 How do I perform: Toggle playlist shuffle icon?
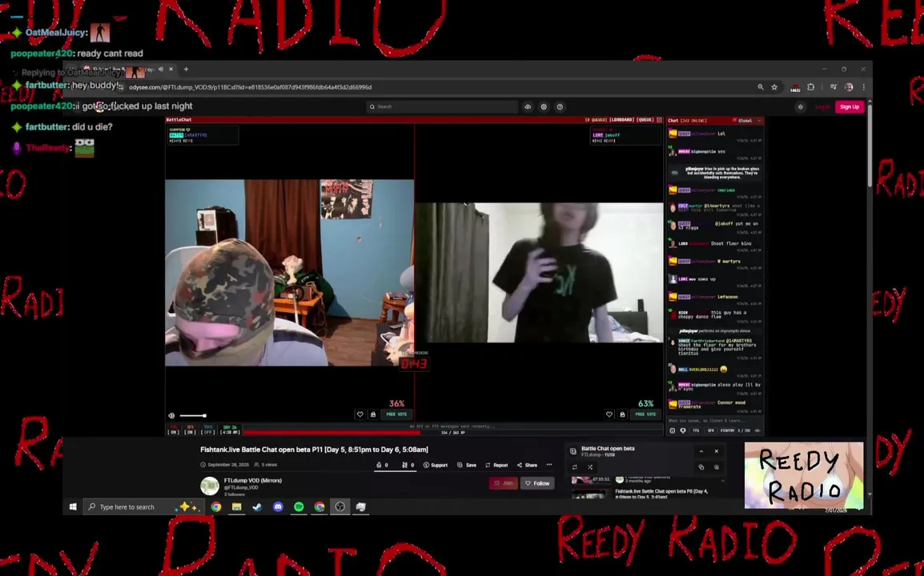click(590, 467)
